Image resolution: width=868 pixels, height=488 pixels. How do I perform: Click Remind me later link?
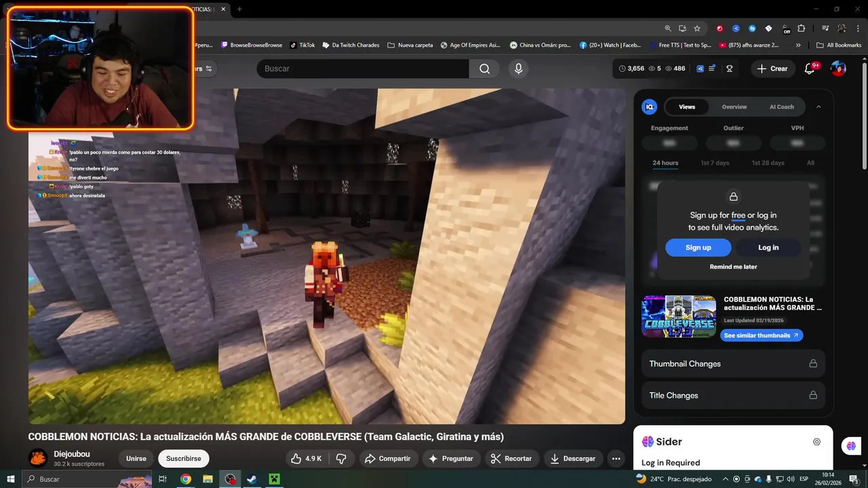pyautogui.click(x=733, y=267)
